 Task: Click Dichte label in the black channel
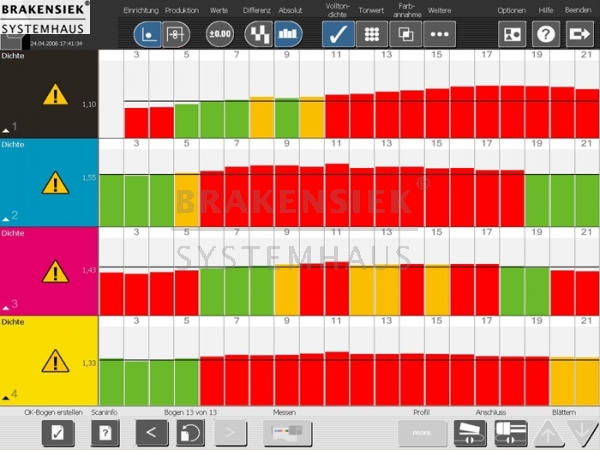[x=13, y=56]
